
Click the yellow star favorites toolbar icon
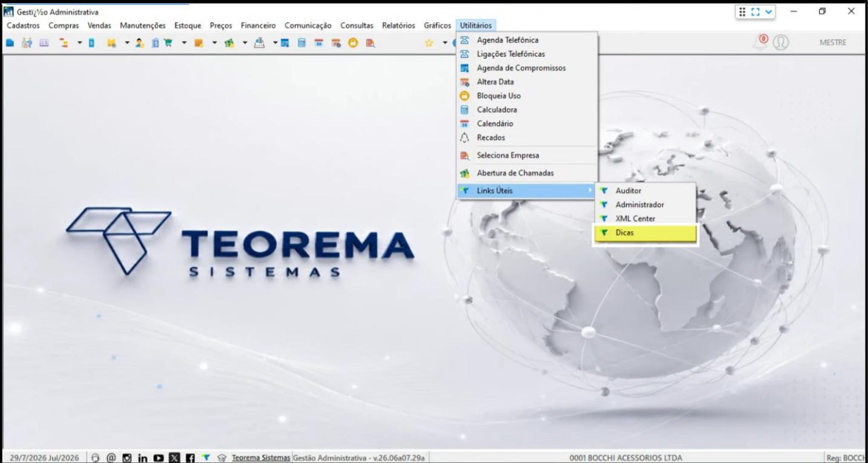[429, 43]
